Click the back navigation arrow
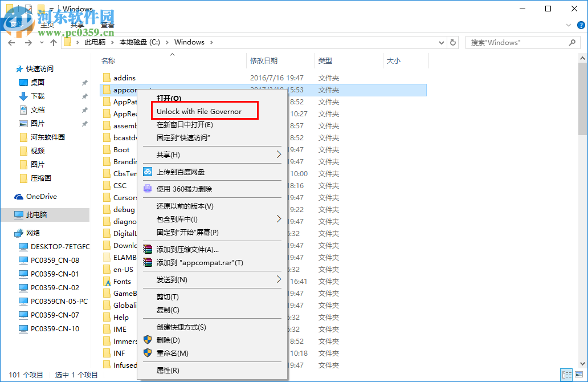588x382 pixels. [x=11, y=42]
